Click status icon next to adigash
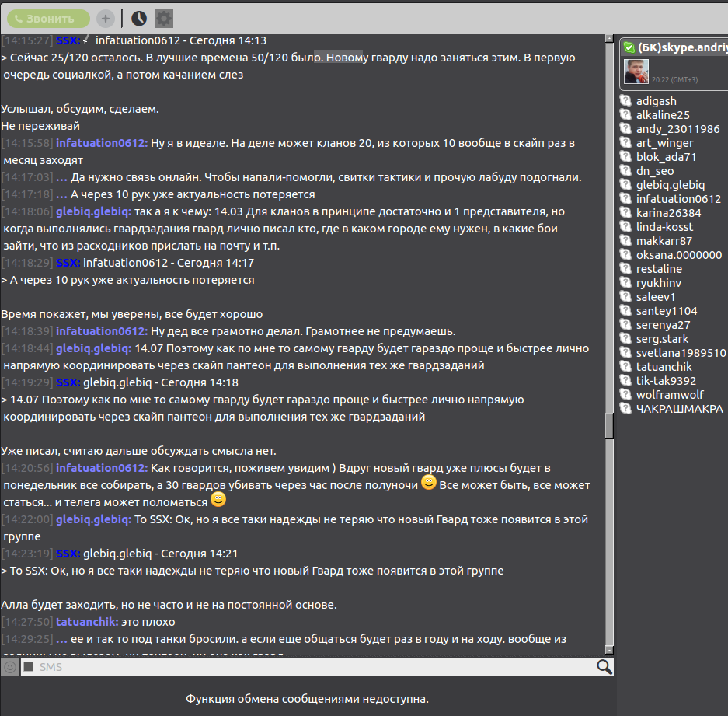The image size is (728, 716). click(x=626, y=100)
